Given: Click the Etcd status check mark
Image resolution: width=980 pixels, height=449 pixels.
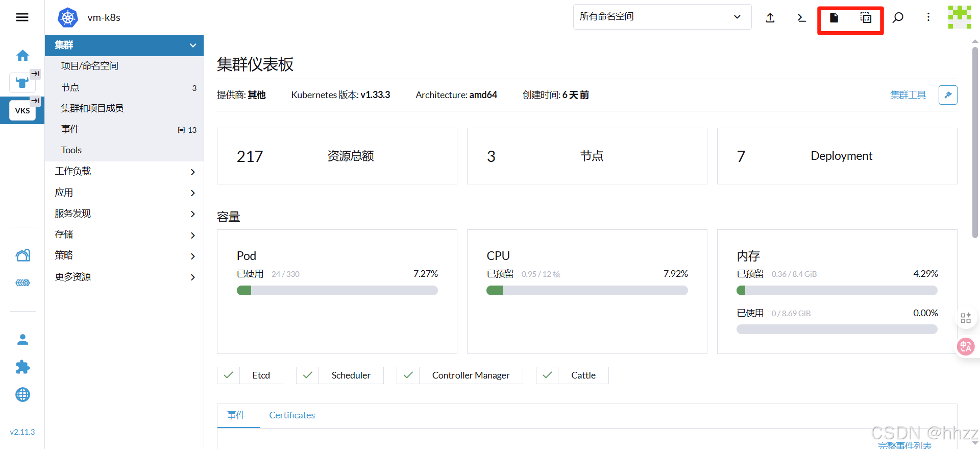Looking at the screenshot, I should pos(229,375).
